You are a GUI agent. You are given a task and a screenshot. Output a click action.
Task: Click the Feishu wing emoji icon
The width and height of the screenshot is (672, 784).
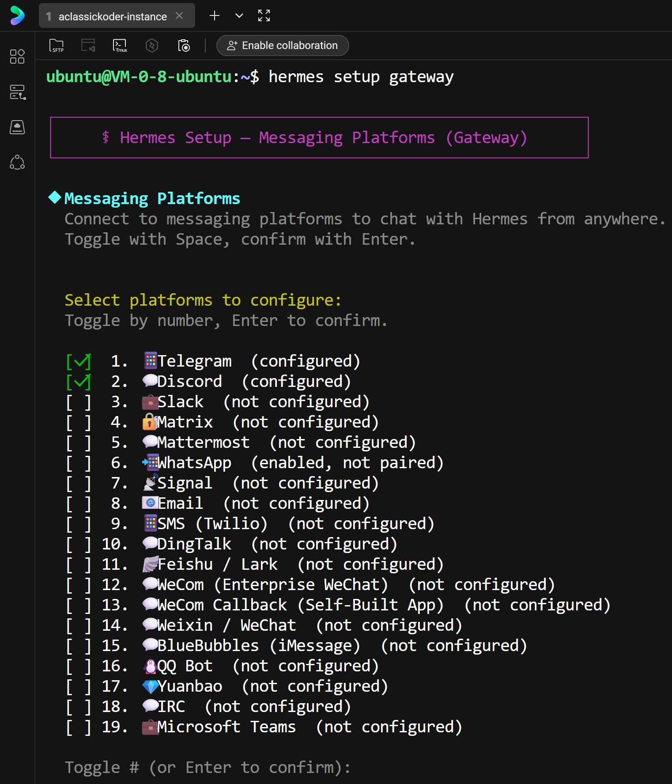pos(150,564)
